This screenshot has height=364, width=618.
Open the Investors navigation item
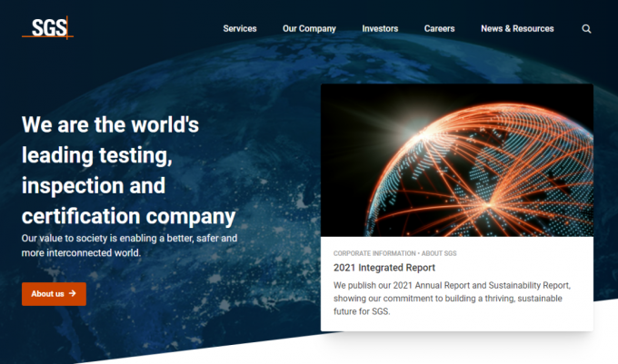(x=380, y=29)
